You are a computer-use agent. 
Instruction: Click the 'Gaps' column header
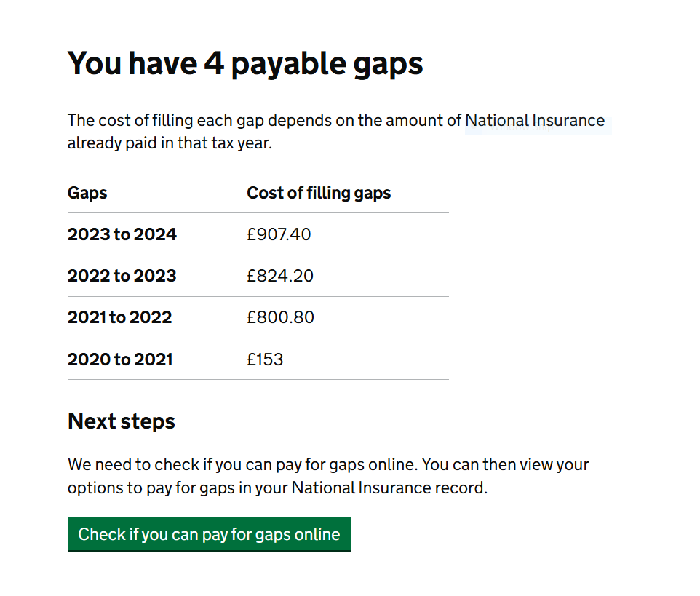87,194
